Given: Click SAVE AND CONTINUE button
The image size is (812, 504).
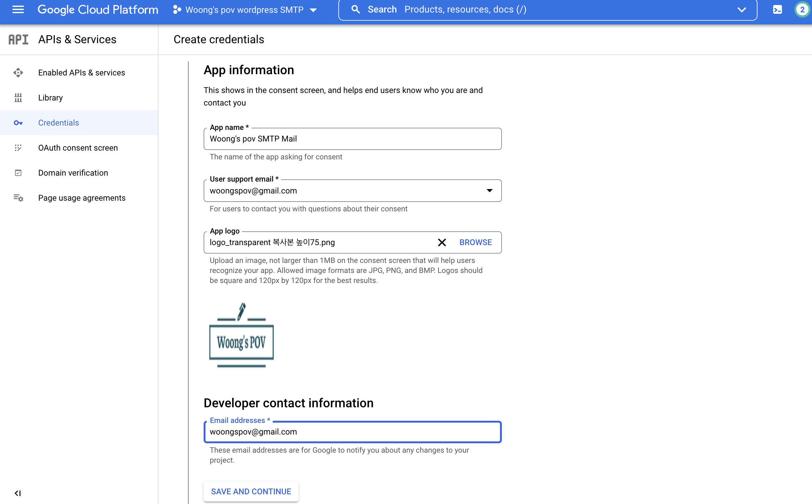Looking at the screenshot, I should click(251, 491).
